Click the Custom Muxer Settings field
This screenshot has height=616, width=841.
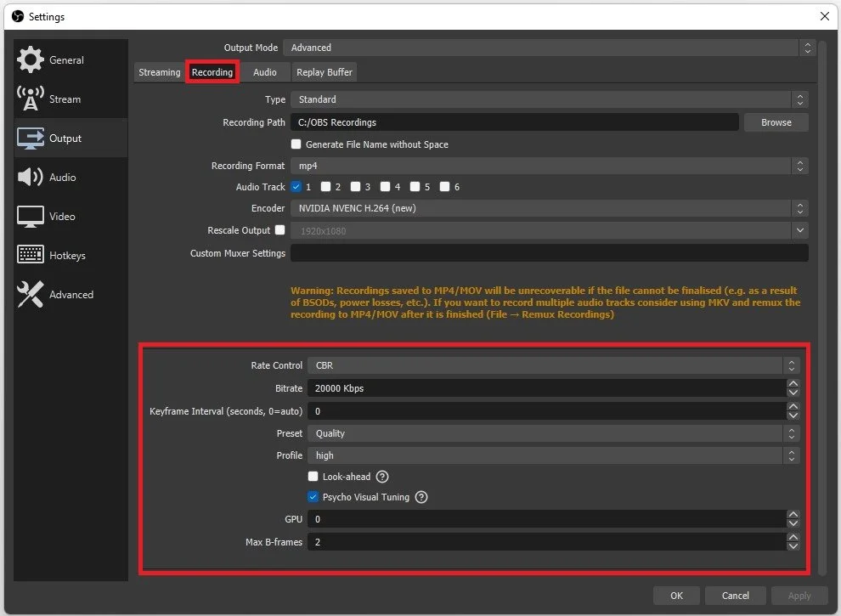550,252
